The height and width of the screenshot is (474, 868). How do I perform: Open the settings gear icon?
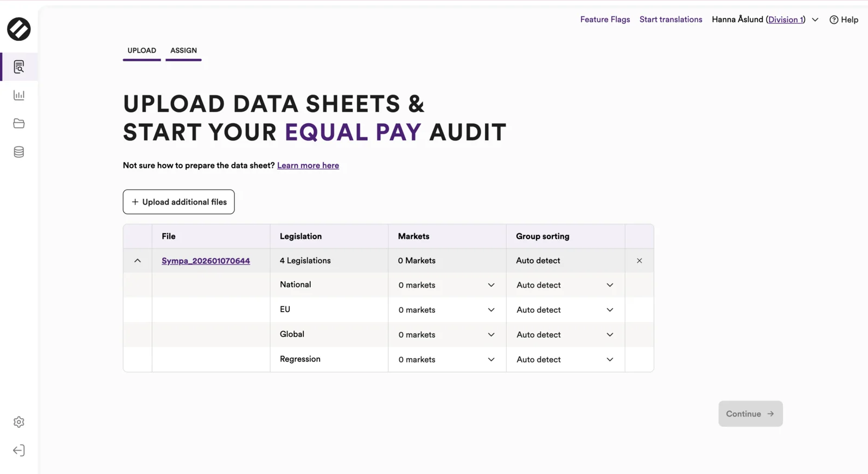[x=19, y=422]
